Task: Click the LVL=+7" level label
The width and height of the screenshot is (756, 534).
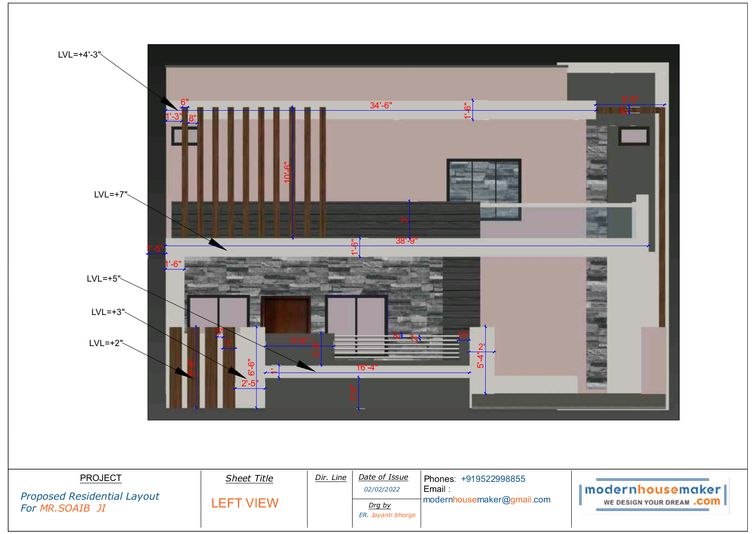Action: [111, 195]
